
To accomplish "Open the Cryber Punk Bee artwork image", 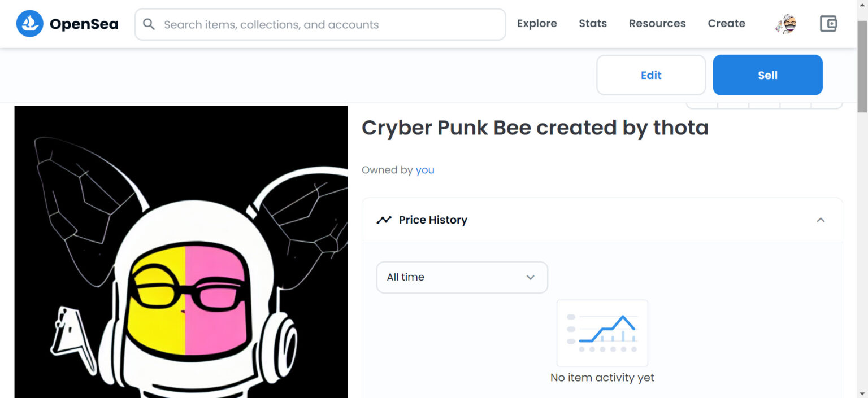I will [181, 252].
